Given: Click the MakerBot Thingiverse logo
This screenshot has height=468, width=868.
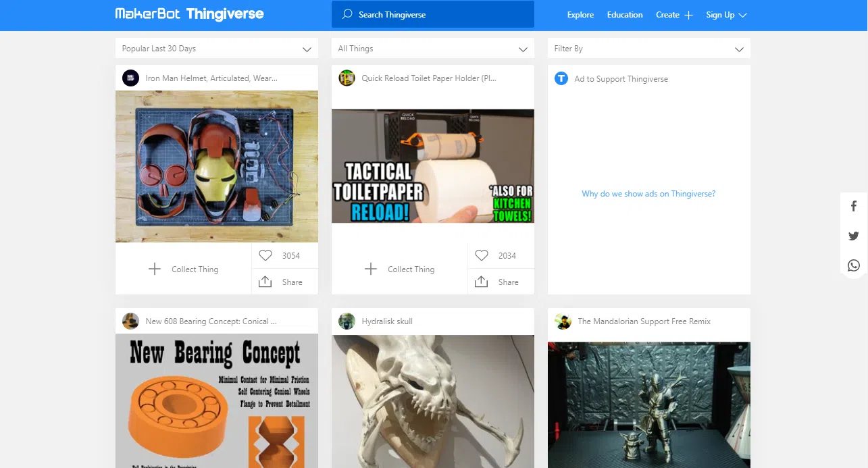Looking at the screenshot, I should pos(188,14).
